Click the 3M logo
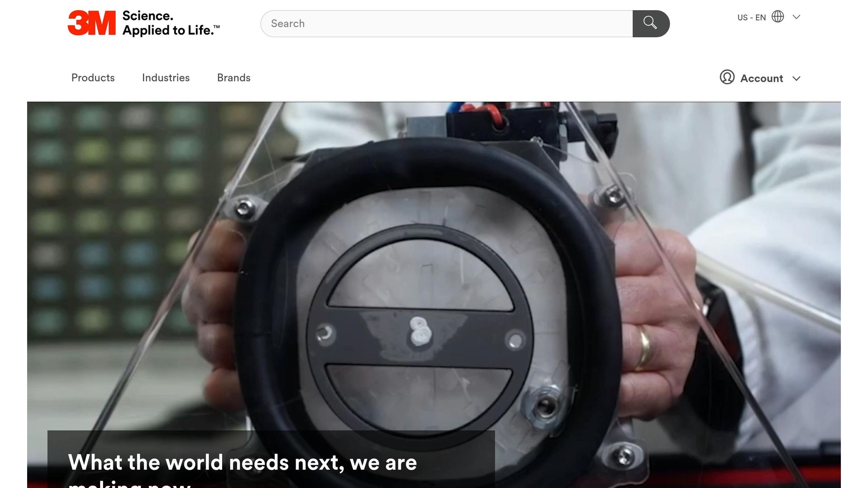This screenshot has height=488, width=868. pyautogui.click(x=92, y=23)
